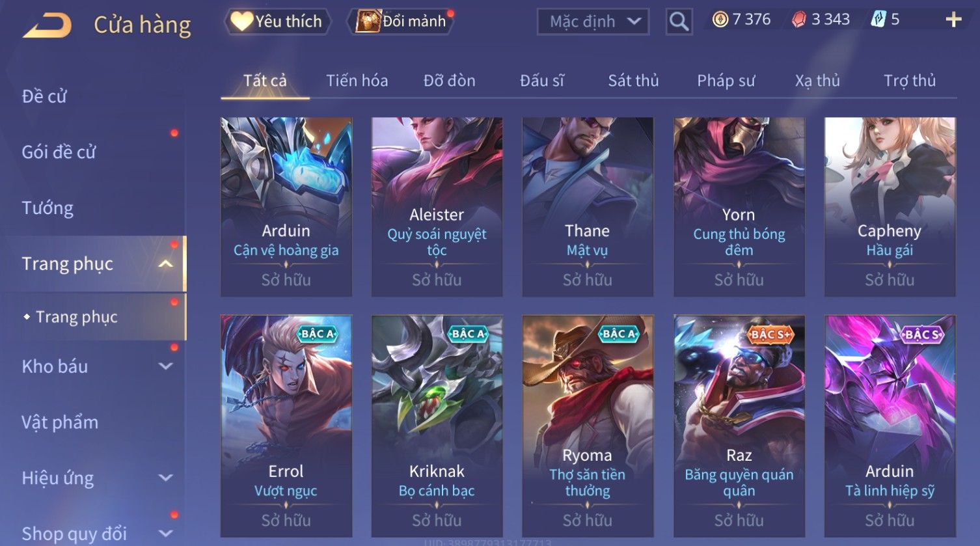The image size is (980, 546).
Task: Open the Mặc định sort dropdown
Action: click(593, 21)
